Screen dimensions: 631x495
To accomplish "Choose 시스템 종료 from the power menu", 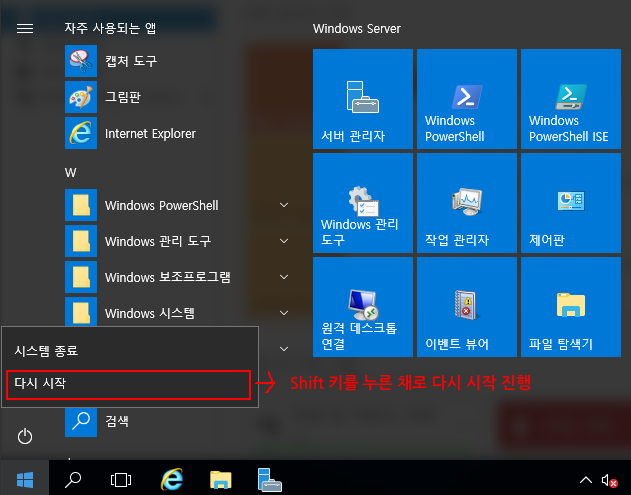I will (x=130, y=351).
